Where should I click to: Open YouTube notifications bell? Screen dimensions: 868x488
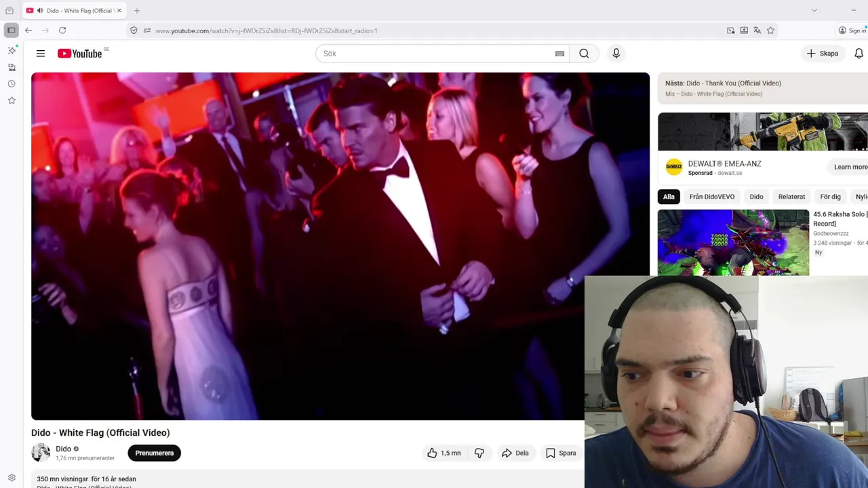859,54
